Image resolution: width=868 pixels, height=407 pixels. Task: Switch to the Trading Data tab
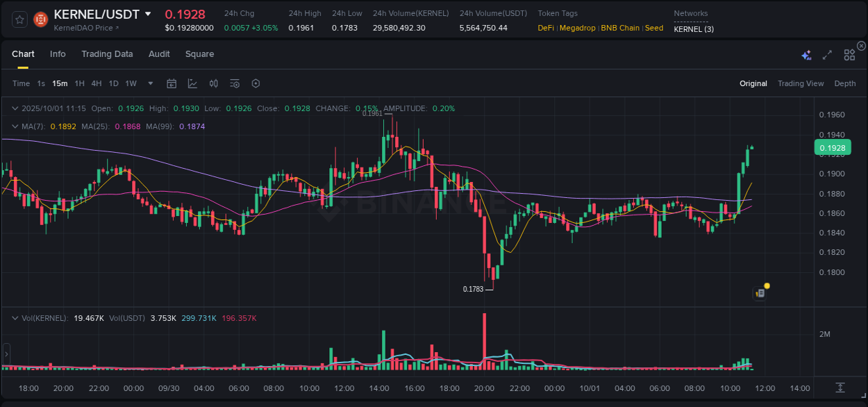pos(107,54)
